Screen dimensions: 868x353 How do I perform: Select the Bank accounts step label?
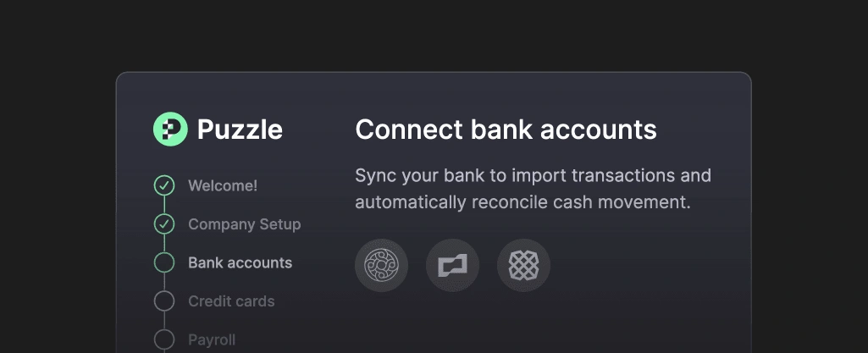coord(240,262)
